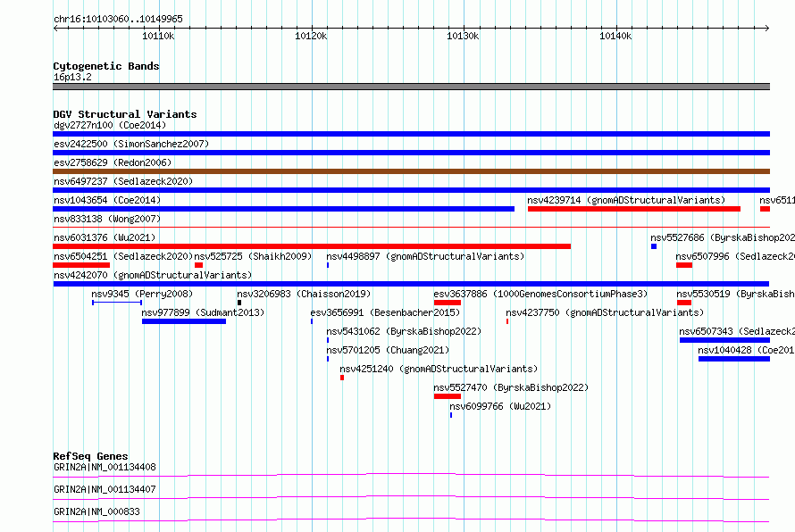Click the dgv2727n100 (Coe2014) variant label

110,125
